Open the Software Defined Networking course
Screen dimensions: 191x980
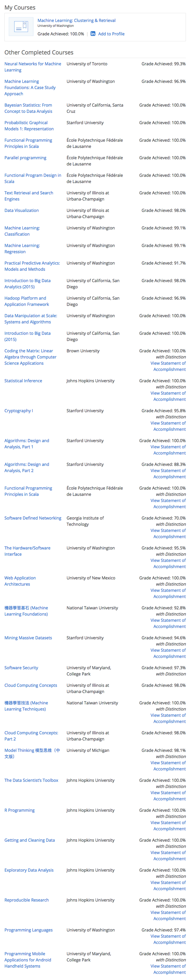point(33,518)
